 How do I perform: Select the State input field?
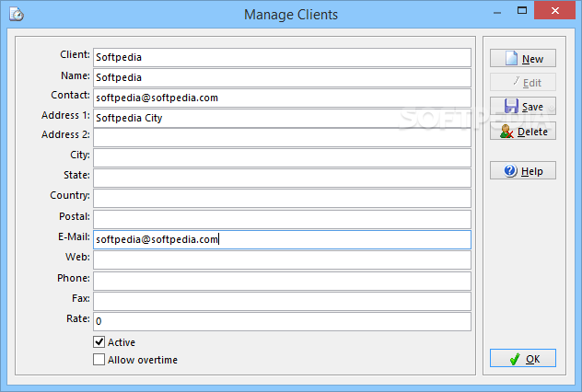(282, 178)
